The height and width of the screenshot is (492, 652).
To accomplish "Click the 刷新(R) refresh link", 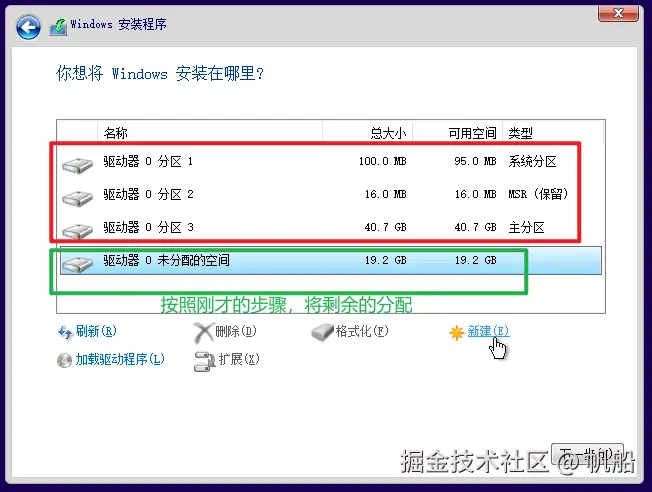I will (96, 331).
